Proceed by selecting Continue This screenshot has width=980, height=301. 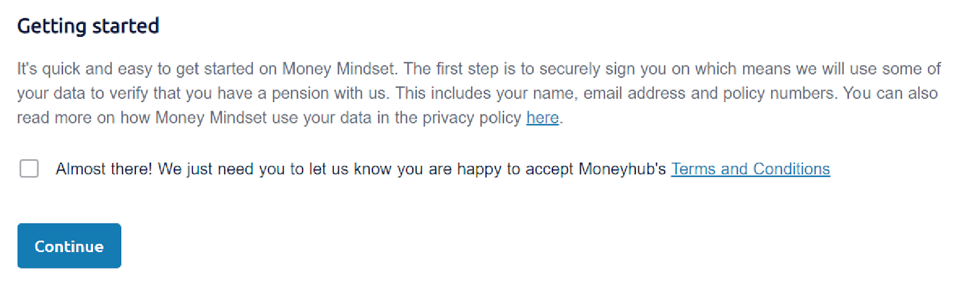[69, 246]
